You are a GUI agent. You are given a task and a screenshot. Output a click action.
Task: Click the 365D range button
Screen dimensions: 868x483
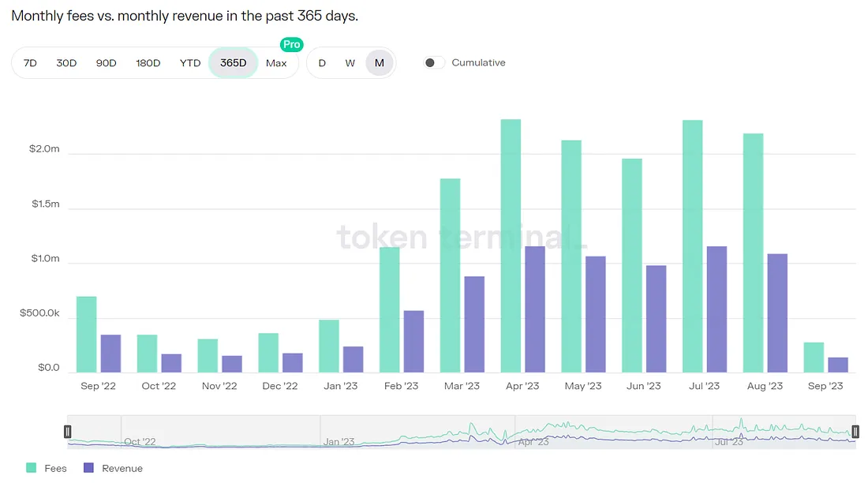pos(233,63)
